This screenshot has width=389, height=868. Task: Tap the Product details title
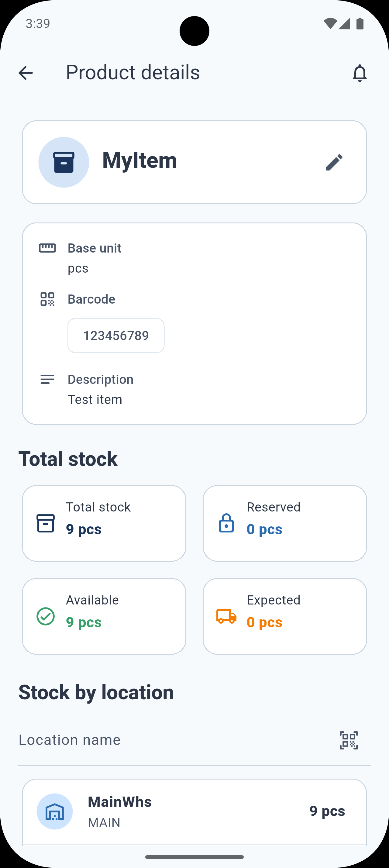[133, 72]
